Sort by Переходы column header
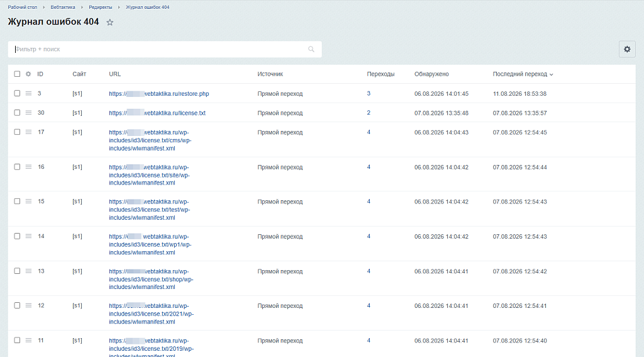The image size is (644, 357). tap(380, 74)
